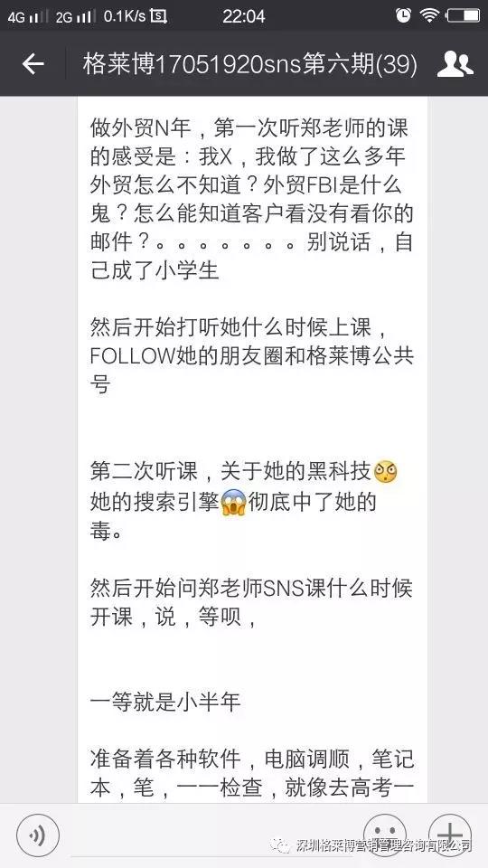Tap the alarm clock status icon

point(403,15)
